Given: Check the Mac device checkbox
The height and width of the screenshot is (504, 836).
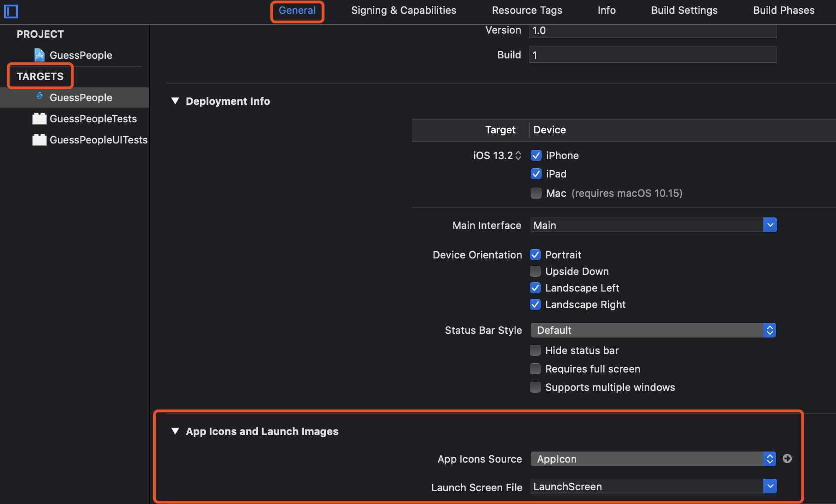Looking at the screenshot, I should (536, 193).
